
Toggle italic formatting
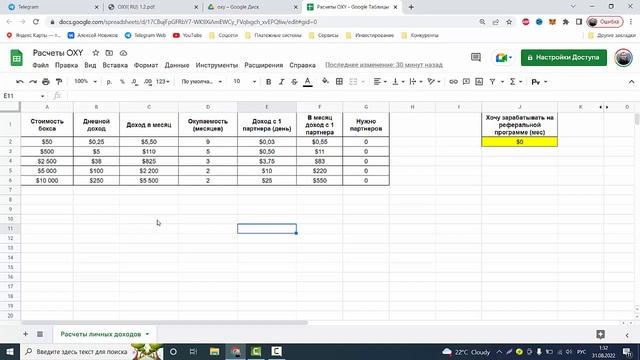281,82
